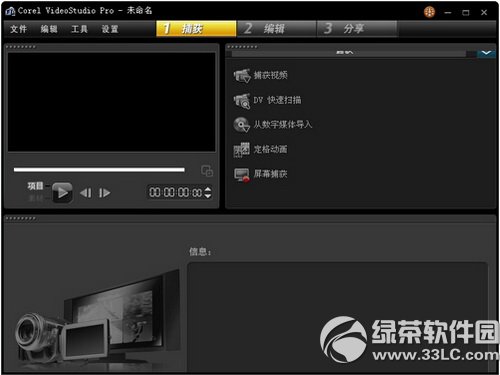
Task: Click the 屏幕捕获 text link
Action: tap(270, 174)
